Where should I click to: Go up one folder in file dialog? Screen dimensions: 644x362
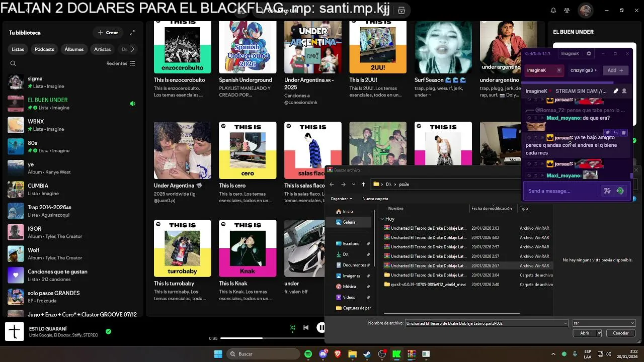tap(363, 185)
